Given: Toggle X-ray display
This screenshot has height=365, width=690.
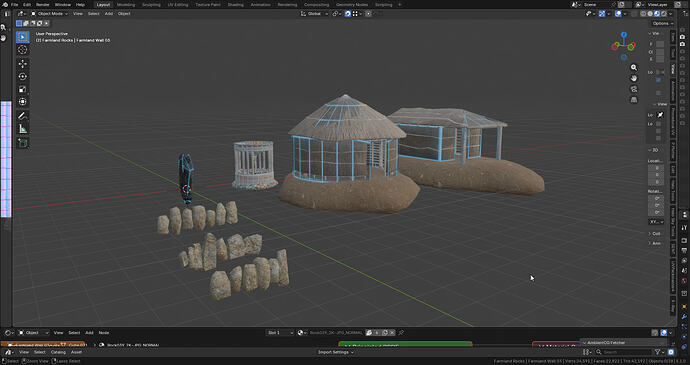Looking at the screenshot, I should point(633,14).
